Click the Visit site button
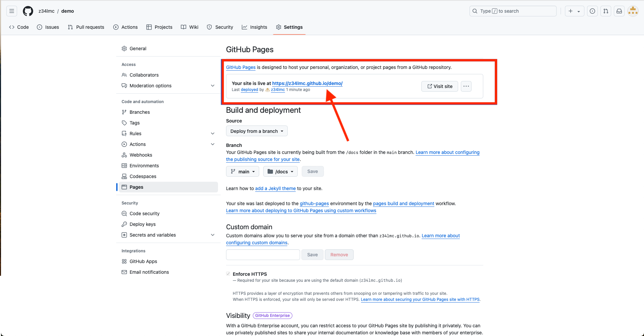This screenshot has height=336, width=644. (439, 86)
